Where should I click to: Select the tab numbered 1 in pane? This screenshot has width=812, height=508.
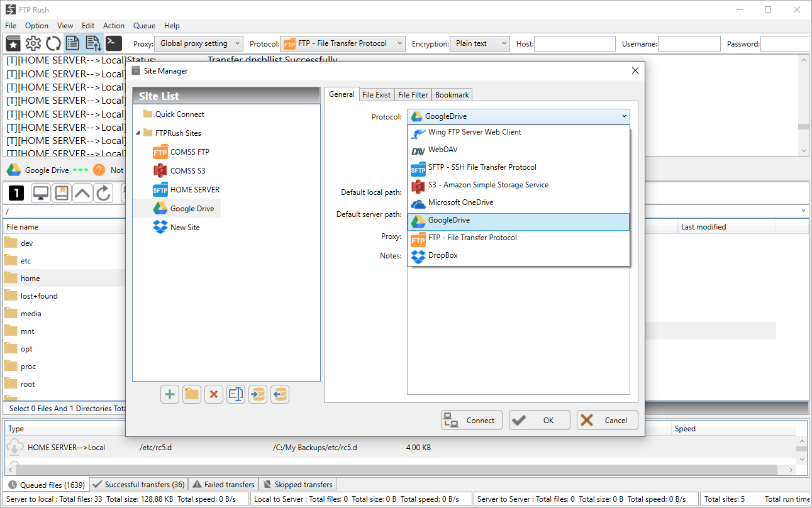tap(16, 193)
